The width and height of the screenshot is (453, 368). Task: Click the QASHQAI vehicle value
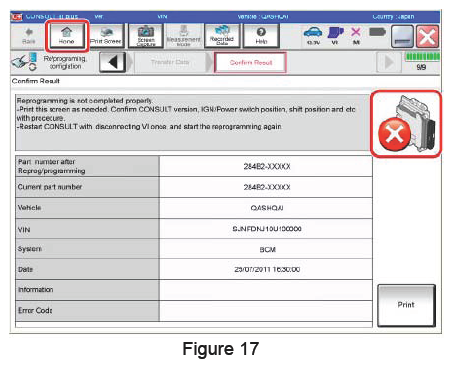click(267, 208)
